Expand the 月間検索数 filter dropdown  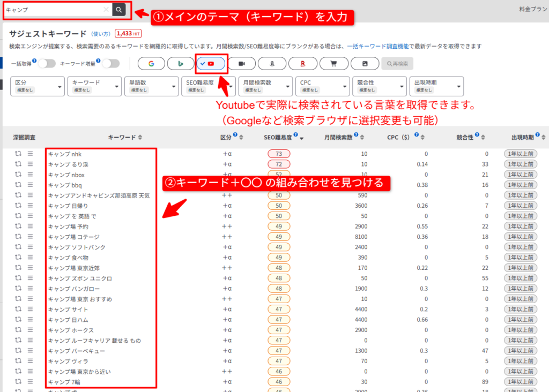point(265,86)
